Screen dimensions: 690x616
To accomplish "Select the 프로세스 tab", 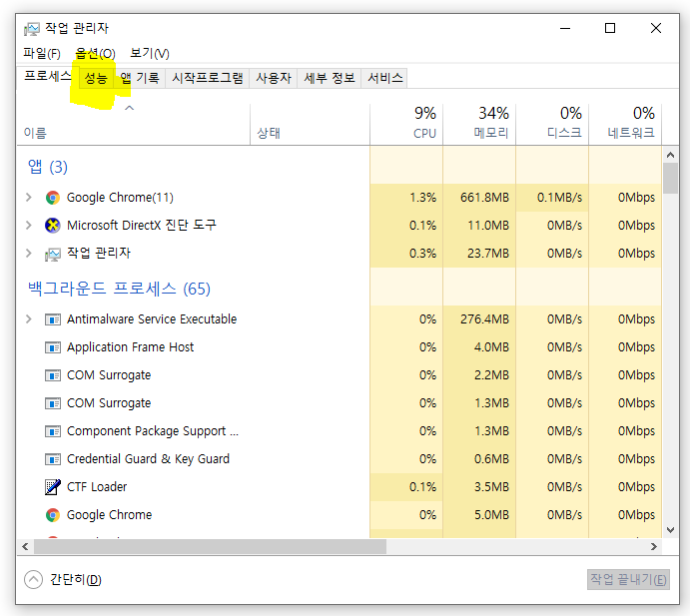I will 48,77.
